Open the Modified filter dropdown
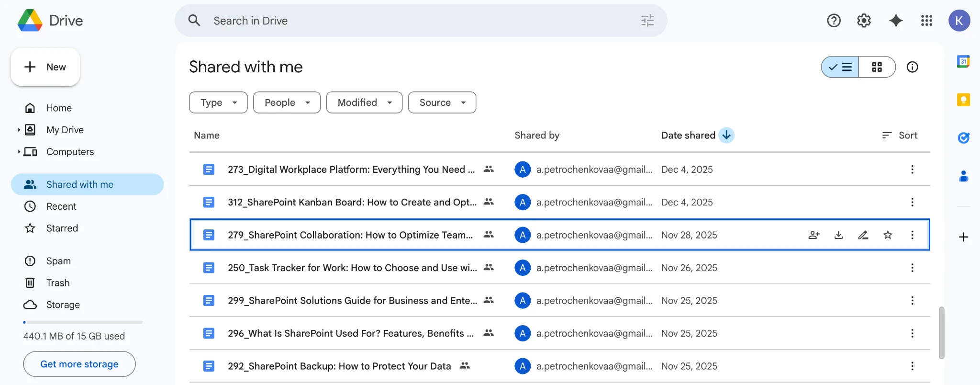This screenshot has width=980, height=385. click(364, 102)
